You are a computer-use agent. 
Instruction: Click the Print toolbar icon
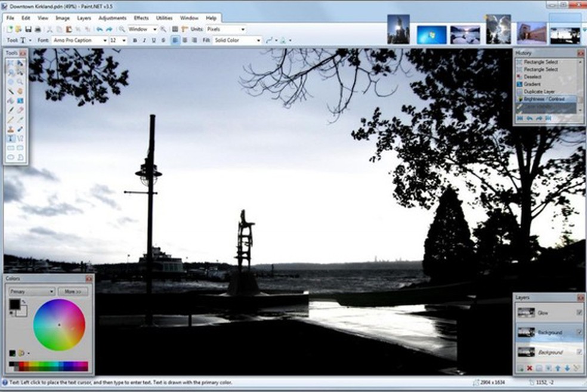(x=38, y=29)
